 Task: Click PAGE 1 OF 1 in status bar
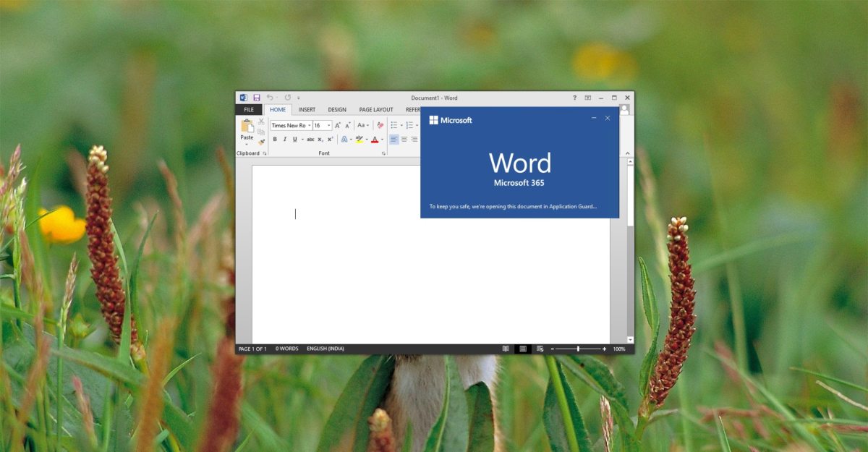(252, 349)
